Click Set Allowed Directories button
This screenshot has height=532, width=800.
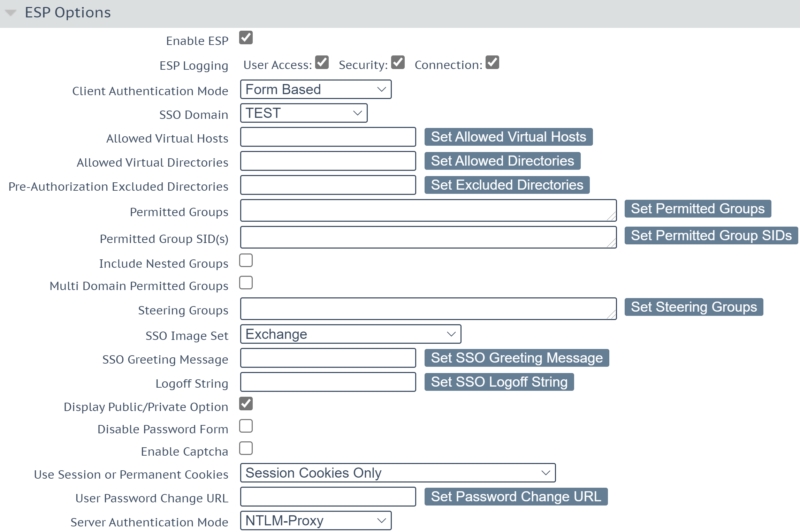tap(502, 161)
